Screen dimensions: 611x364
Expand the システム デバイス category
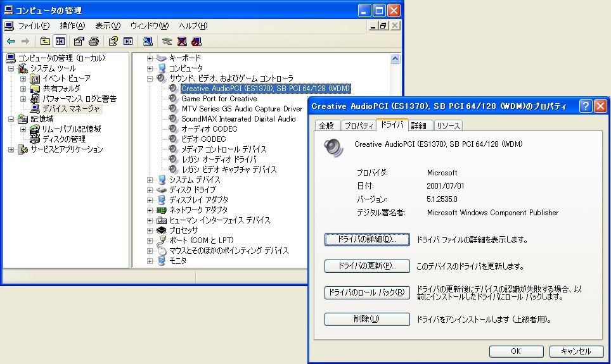click(x=150, y=180)
